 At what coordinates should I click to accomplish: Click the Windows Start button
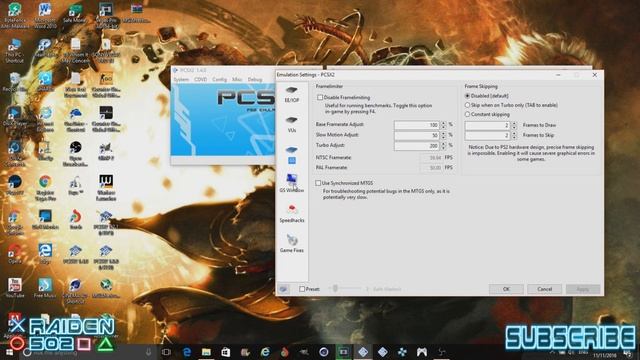[x=9, y=352]
